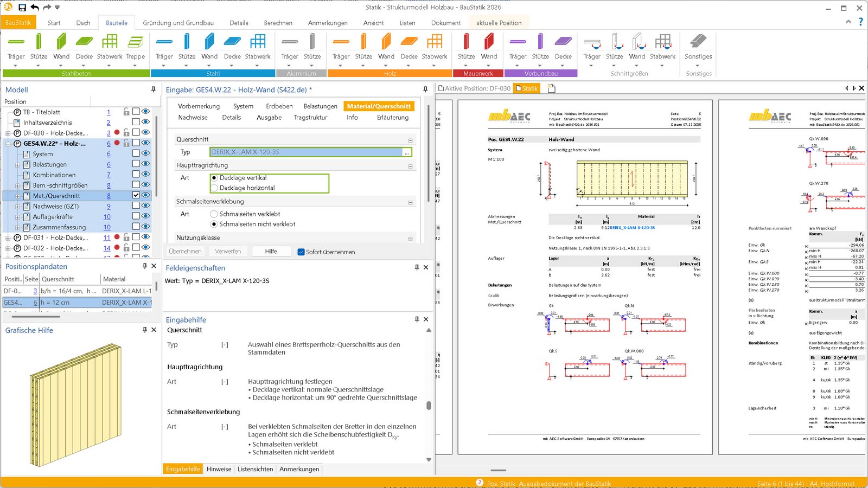Expand the DF-031 Holz-Decke tree node

(x=8, y=238)
